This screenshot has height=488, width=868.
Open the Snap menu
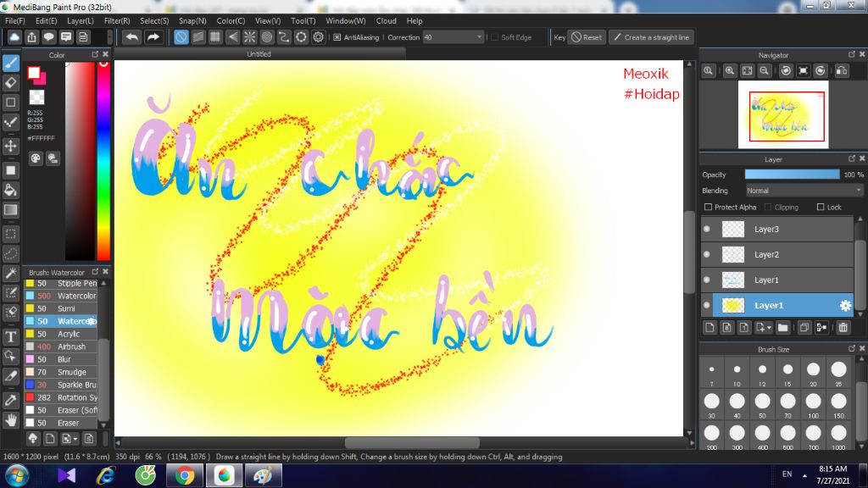192,20
